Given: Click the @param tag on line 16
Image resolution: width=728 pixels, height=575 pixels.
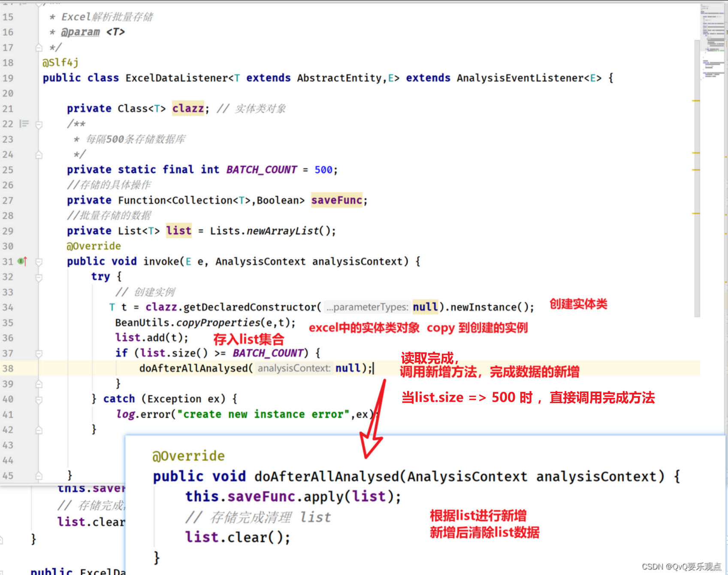Looking at the screenshot, I should point(80,32).
